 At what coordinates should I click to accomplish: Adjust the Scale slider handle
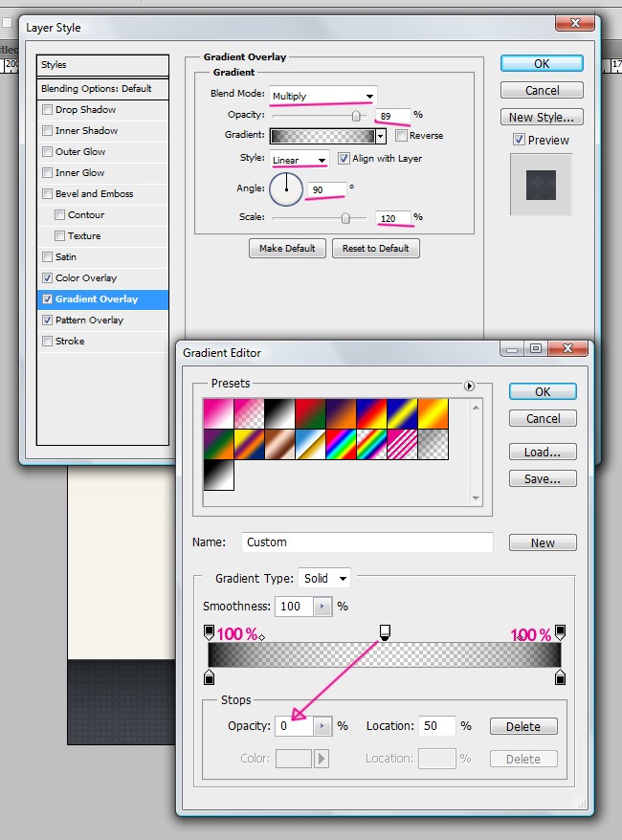(345, 218)
